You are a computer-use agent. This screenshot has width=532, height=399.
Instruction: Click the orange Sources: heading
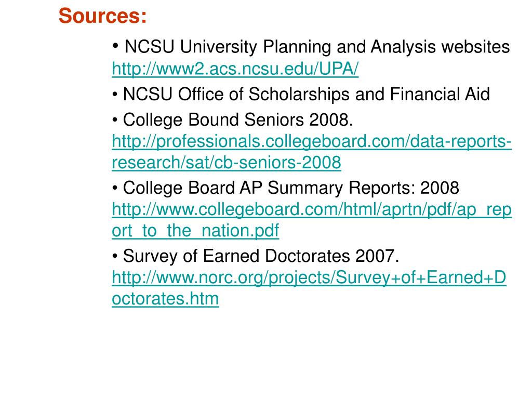click(102, 16)
